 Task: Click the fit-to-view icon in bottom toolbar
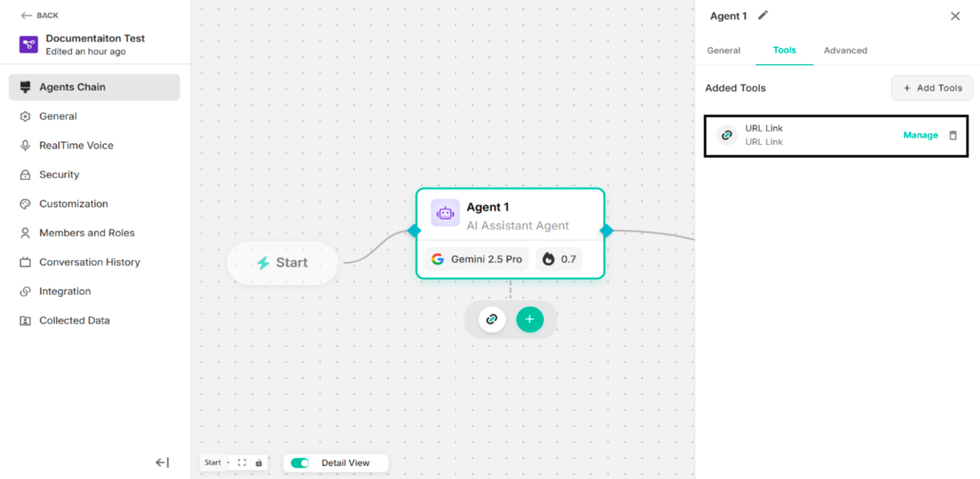pos(242,462)
